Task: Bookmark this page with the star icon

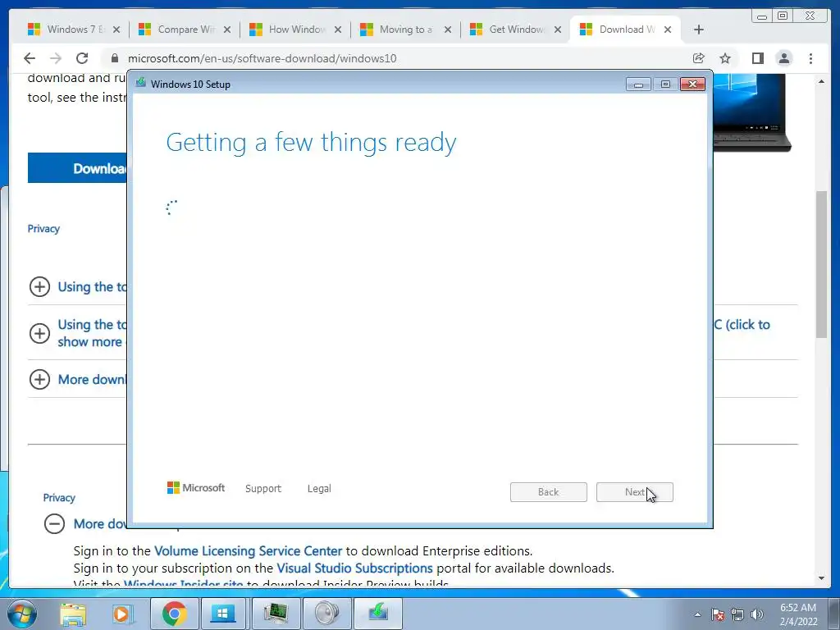Action: [725, 58]
